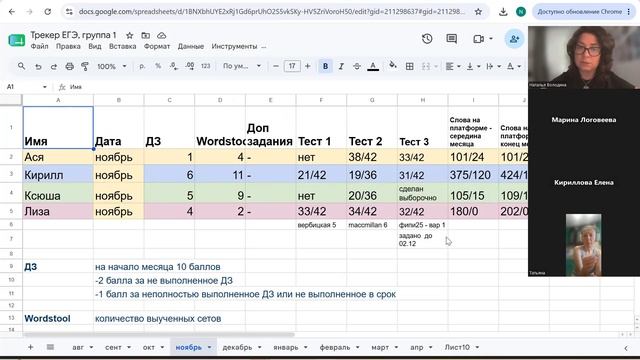This screenshot has height=360, width=640.
Task: Open the Данные menu
Action: point(191,47)
